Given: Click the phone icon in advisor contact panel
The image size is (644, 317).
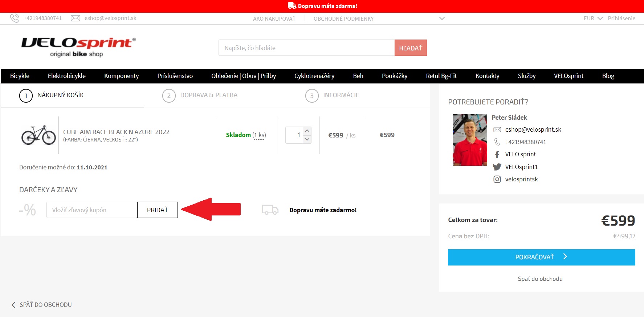Looking at the screenshot, I should coord(497,142).
